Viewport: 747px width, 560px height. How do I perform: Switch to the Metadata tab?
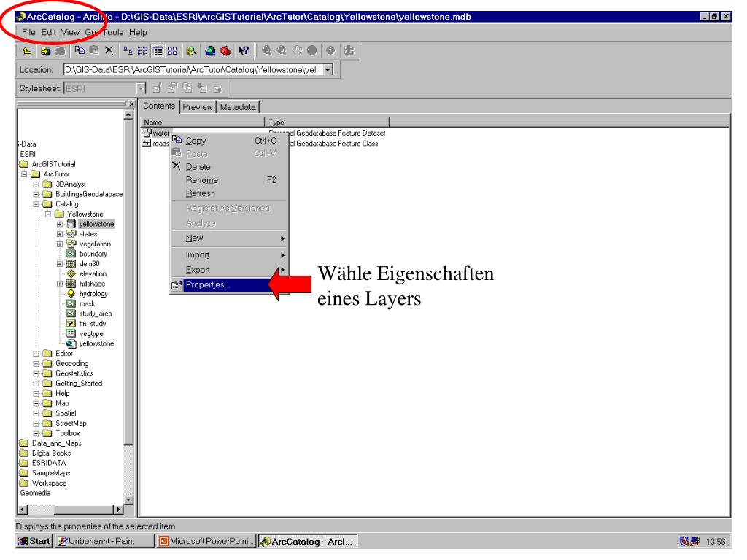tap(238, 107)
